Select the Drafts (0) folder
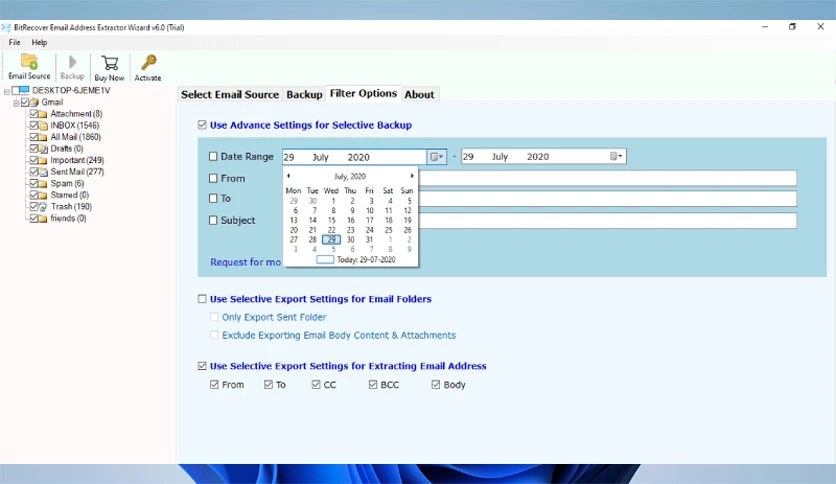This screenshot has width=836, height=484. [x=67, y=149]
